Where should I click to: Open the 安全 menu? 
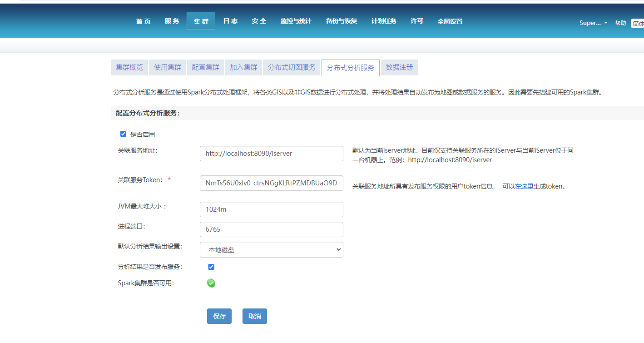tap(259, 21)
